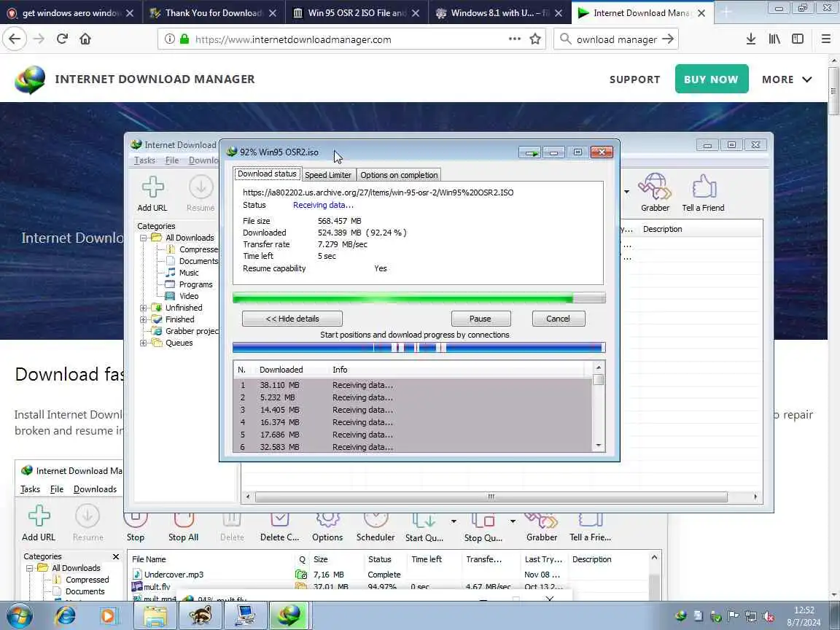This screenshot has width=840, height=630.
Task: Open Stop Queue dropdown arrow on webpage
Action: (x=513, y=521)
